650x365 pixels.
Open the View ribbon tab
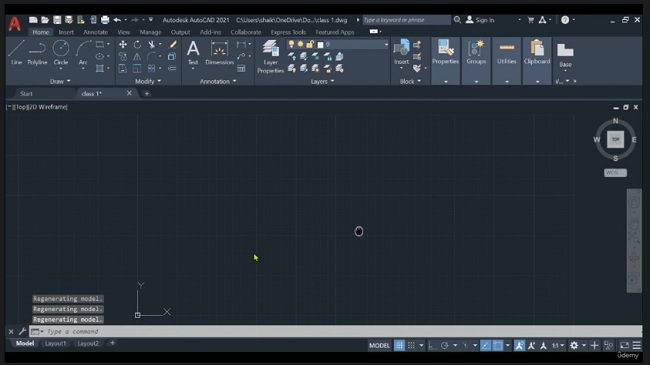(124, 32)
